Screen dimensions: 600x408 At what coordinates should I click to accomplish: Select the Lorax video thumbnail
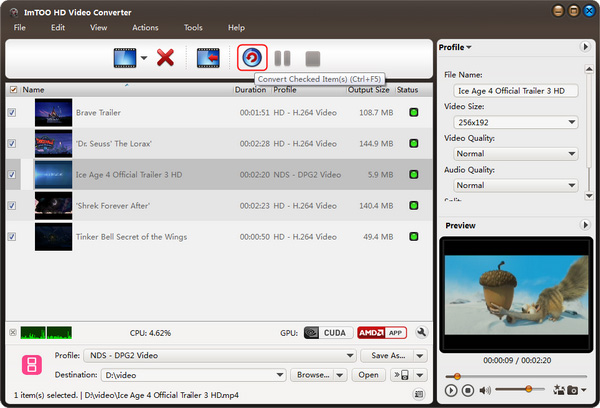(54, 144)
